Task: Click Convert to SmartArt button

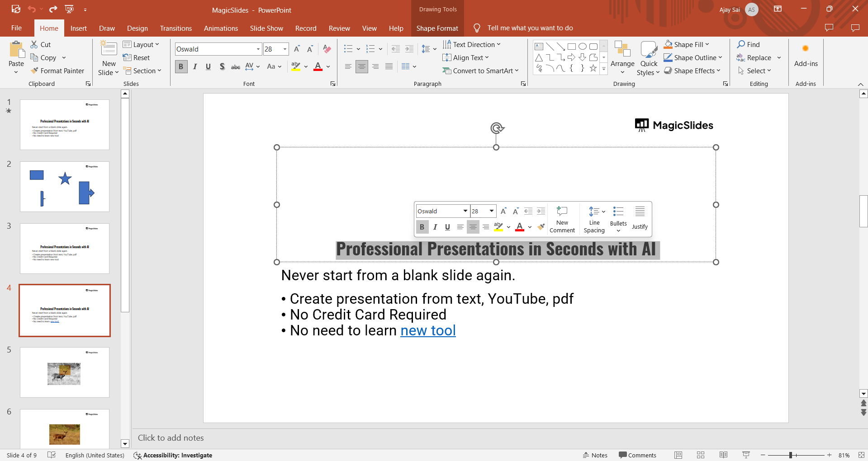Action: point(480,71)
